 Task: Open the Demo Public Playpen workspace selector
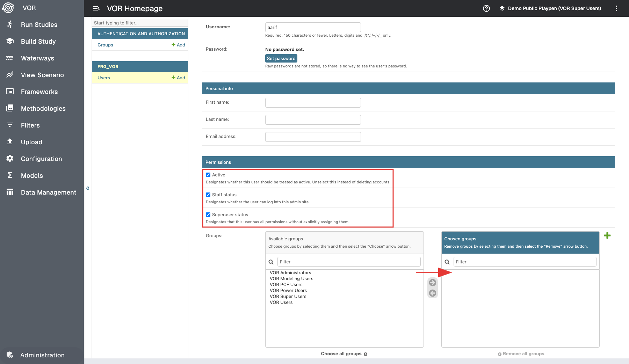tap(550, 8)
